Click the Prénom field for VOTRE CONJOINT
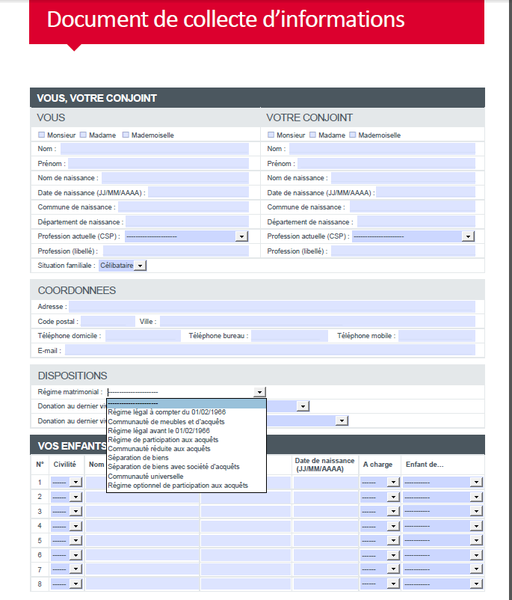Image resolution: width=512 pixels, height=600 pixels. 386,164
